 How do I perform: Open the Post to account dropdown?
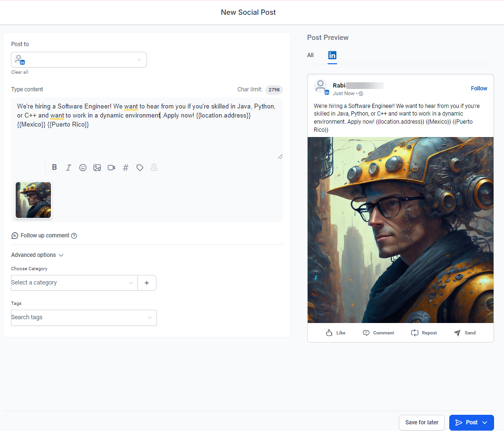pyautogui.click(x=79, y=60)
